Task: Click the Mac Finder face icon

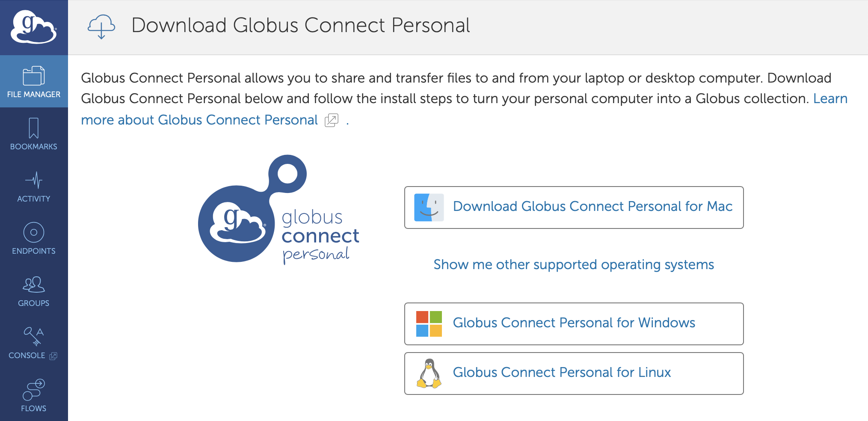Action: coord(429,208)
